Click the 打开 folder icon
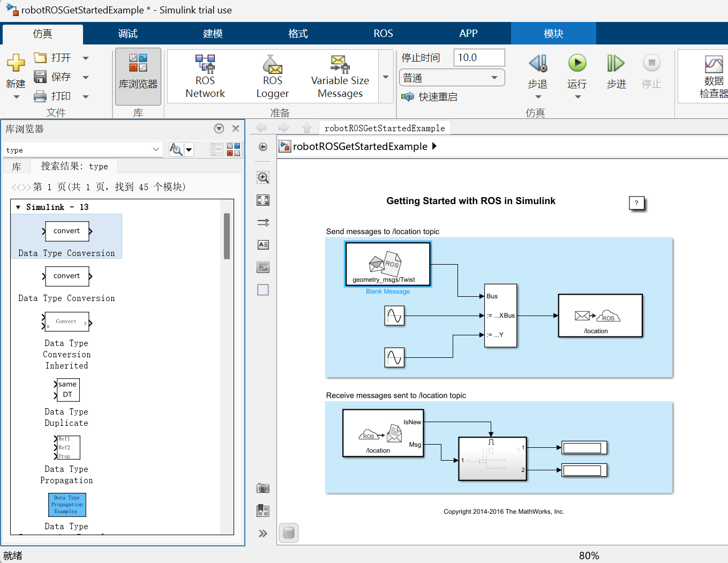 click(x=40, y=57)
